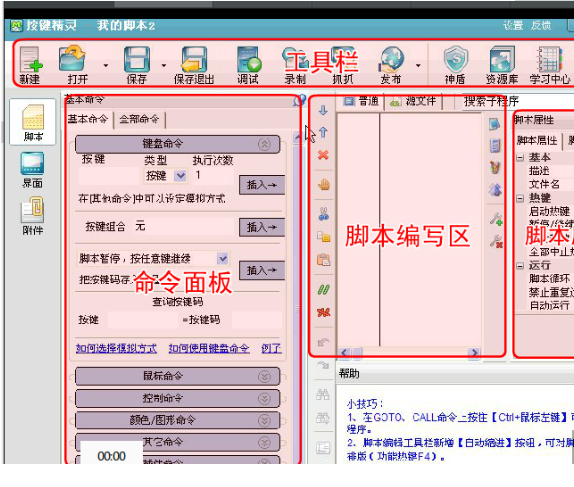
Task: Collapse the 基本 tree node
Action: [520, 158]
